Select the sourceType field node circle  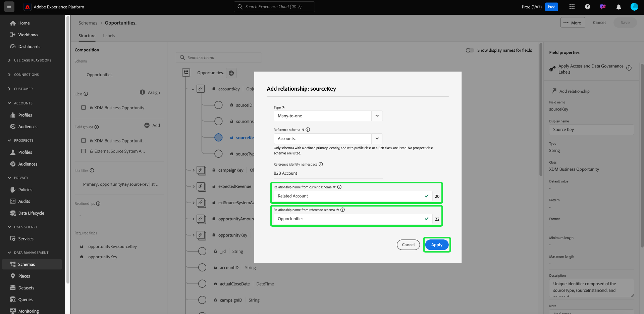point(218,154)
